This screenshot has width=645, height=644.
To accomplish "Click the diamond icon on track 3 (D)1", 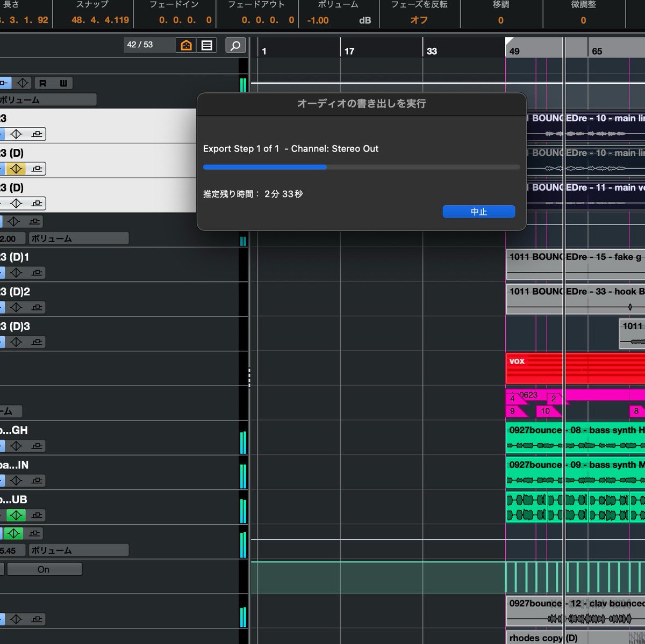I will 16,273.
